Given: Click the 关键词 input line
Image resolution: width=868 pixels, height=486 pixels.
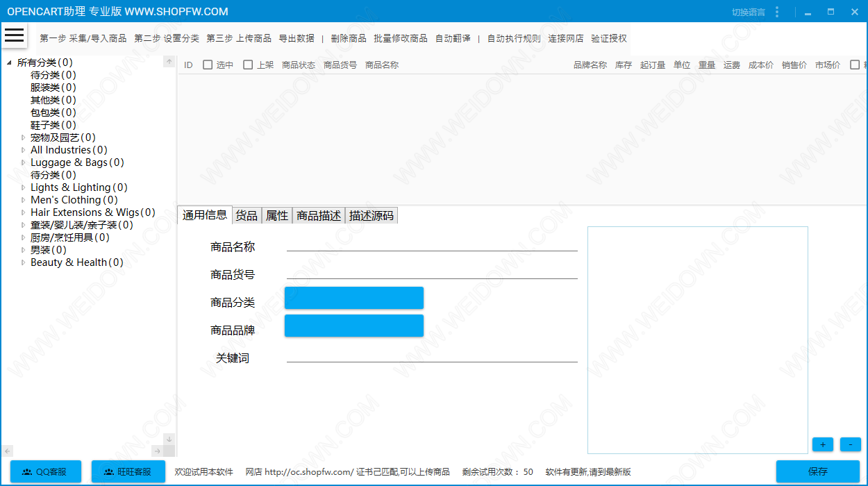Looking at the screenshot, I should [432, 355].
